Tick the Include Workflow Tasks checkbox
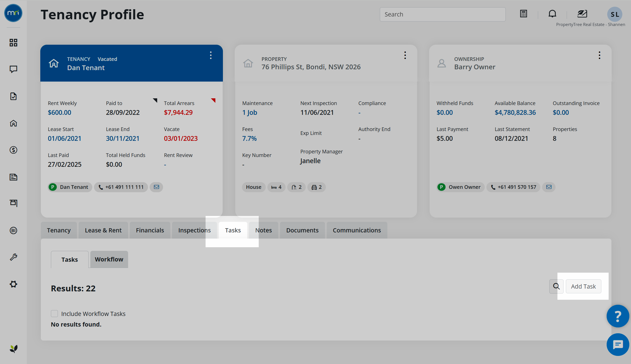This screenshot has height=364, width=631. [54, 313]
